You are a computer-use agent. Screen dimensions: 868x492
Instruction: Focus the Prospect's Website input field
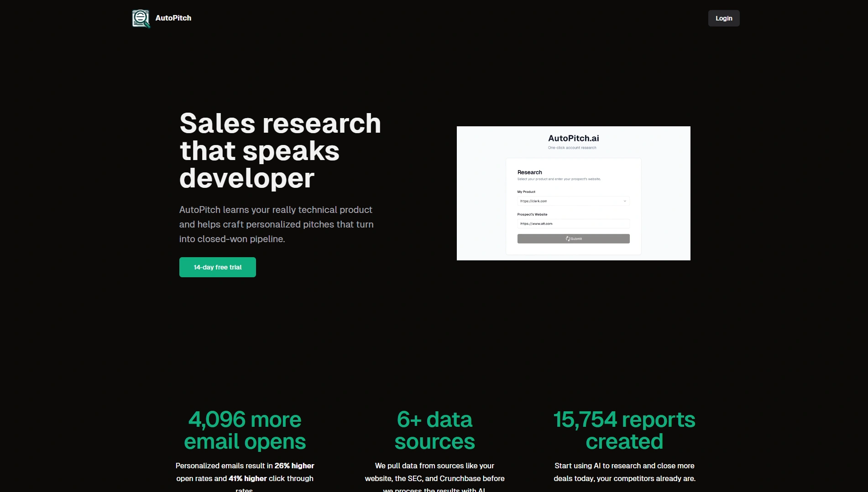(573, 224)
